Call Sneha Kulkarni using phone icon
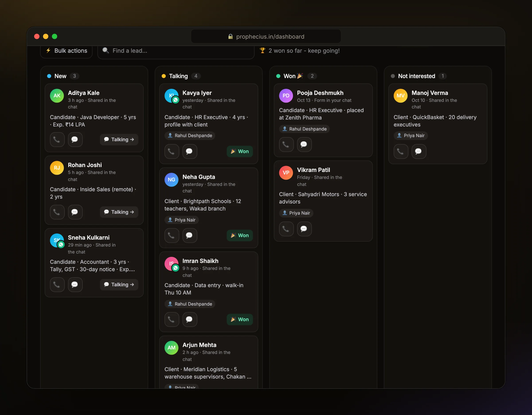The width and height of the screenshot is (532, 415). pyautogui.click(x=57, y=285)
